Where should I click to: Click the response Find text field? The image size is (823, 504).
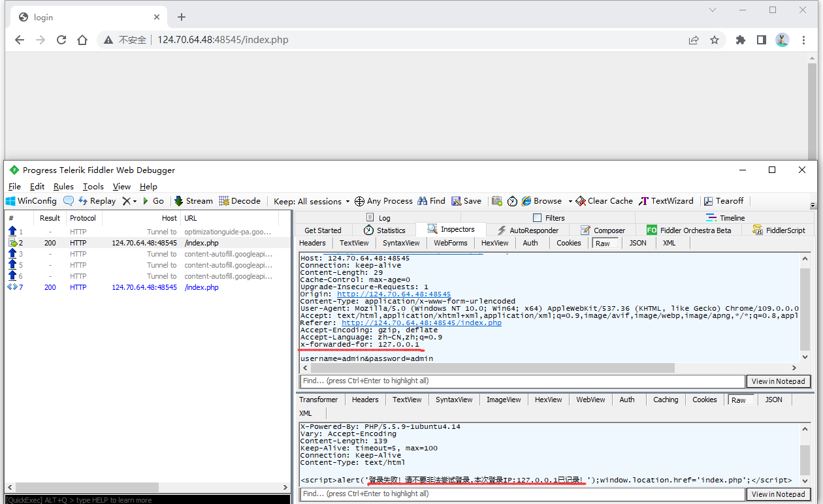click(522, 494)
